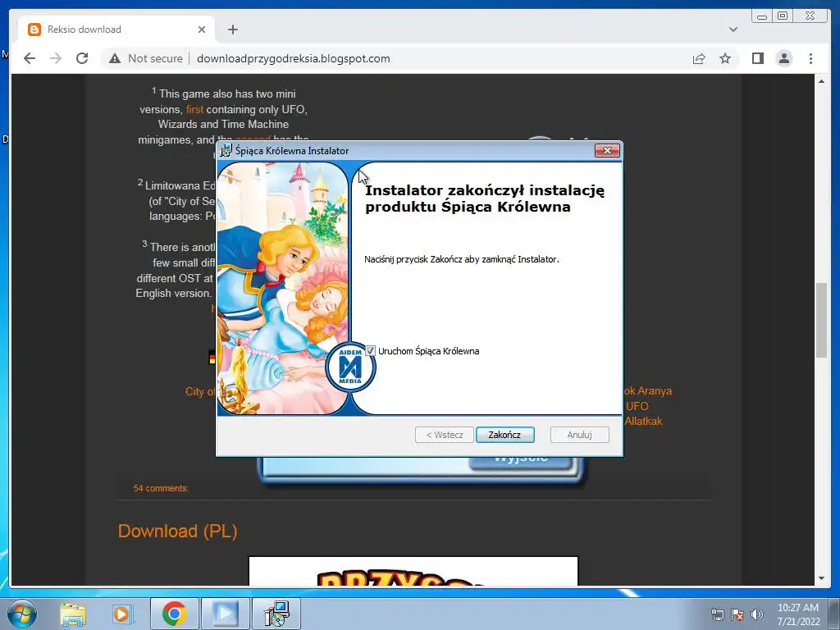Open the Chrome profile menu
This screenshot has height=630, width=840.
[783, 58]
